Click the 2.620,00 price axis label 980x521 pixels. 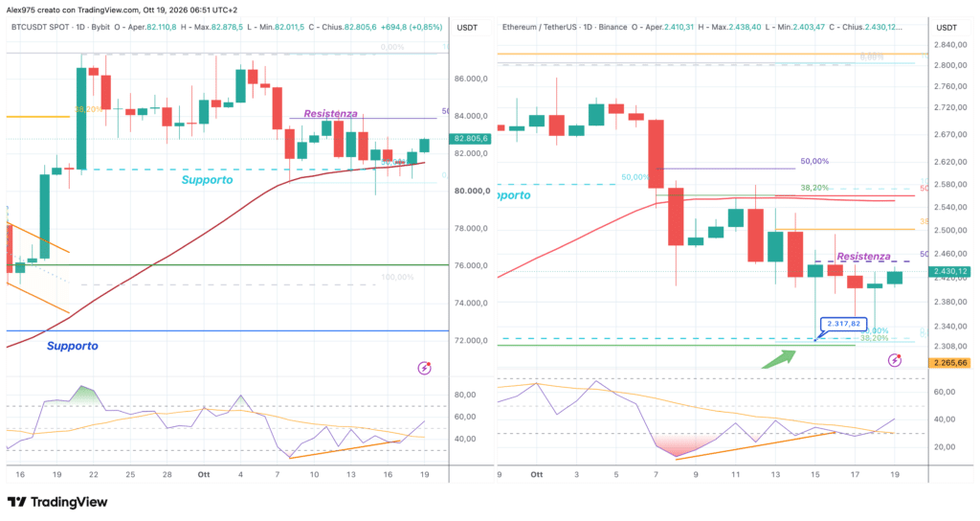point(950,161)
